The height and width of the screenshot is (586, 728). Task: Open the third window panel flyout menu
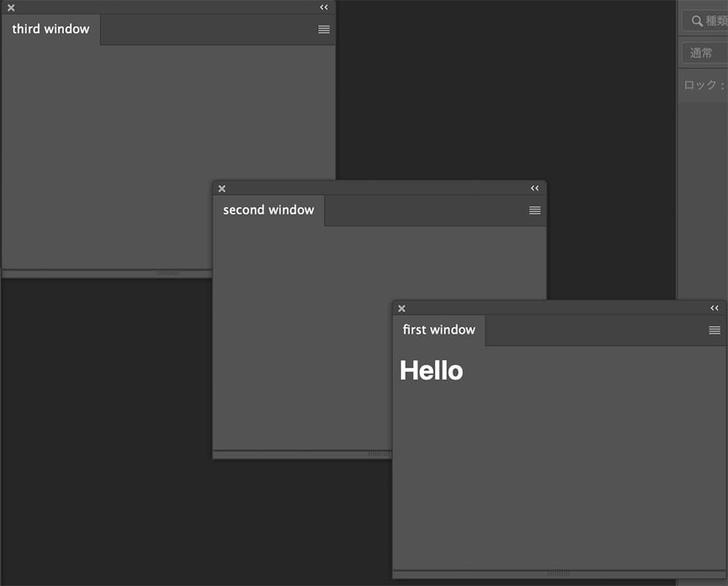pos(324,30)
